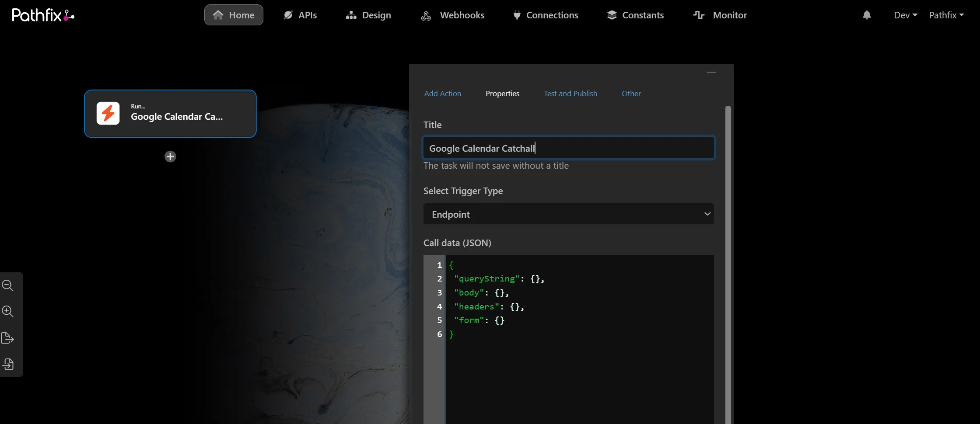The image size is (980, 424).
Task: Click the Webhooks icon
Action: coord(426,16)
